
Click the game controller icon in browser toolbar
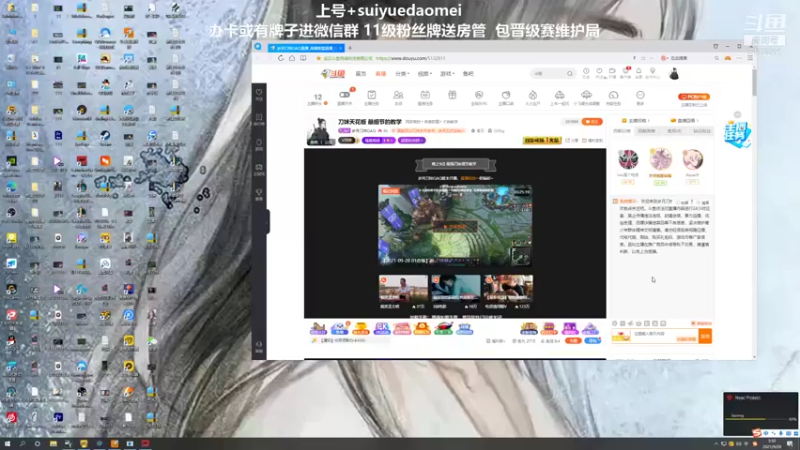click(728, 58)
